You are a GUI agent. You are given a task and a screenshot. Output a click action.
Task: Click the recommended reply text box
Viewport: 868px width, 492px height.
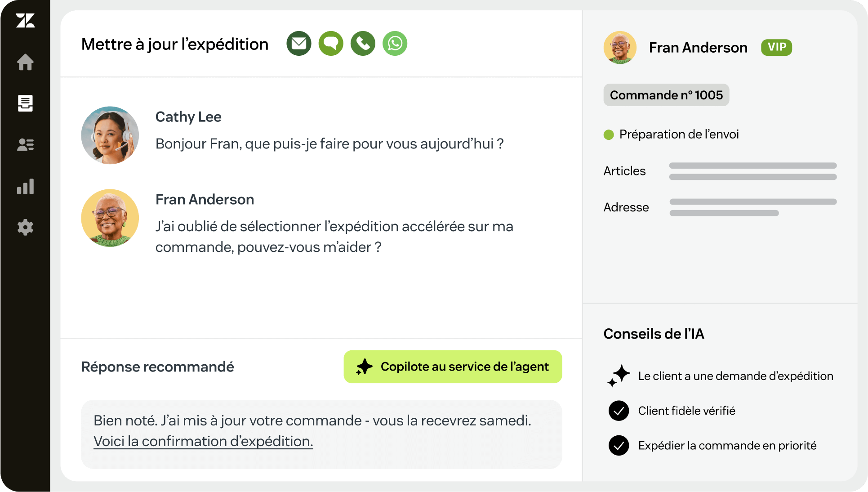pyautogui.click(x=321, y=434)
